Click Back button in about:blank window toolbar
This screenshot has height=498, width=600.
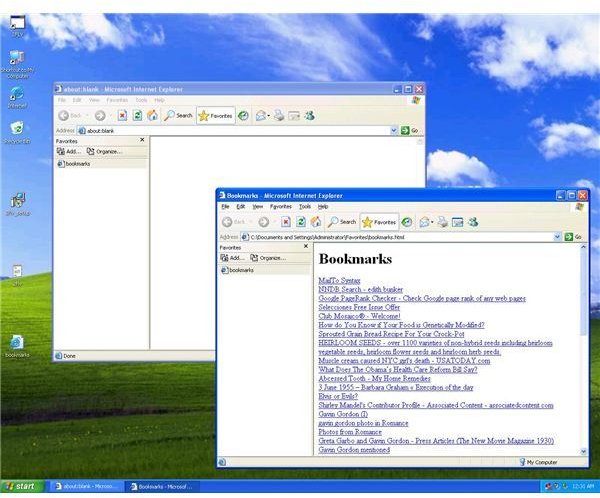[x=70, y=116]
